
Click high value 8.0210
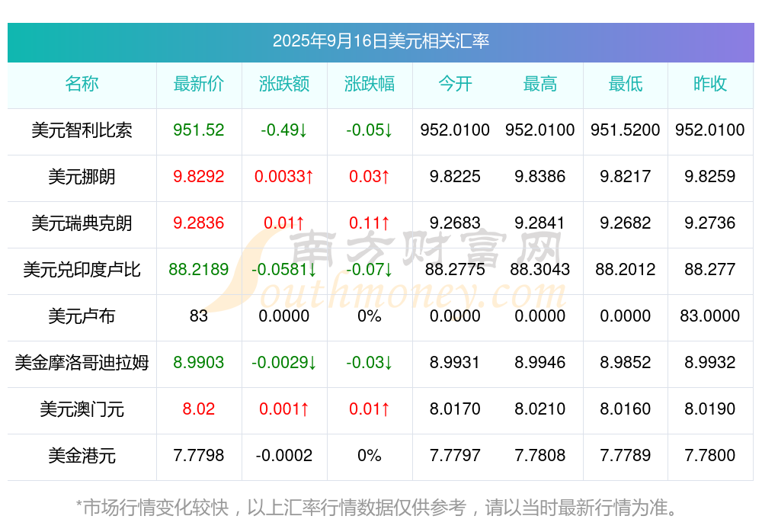tap(540, 409)
